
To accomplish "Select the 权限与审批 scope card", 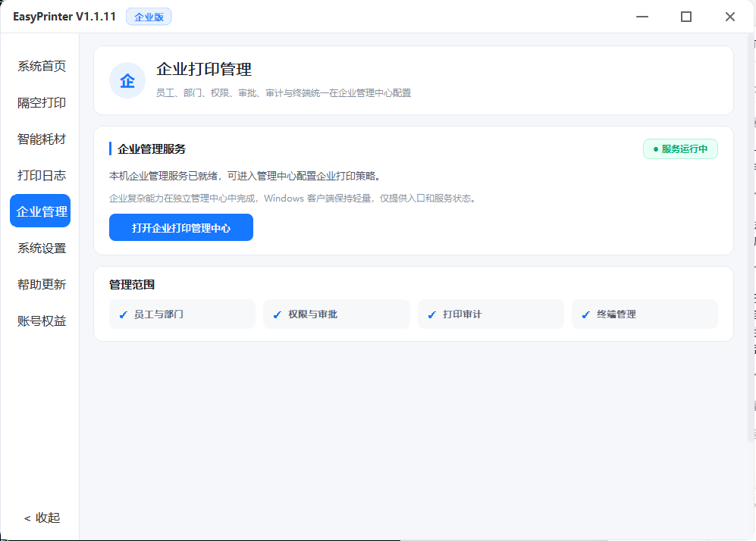I will pos(337,314).
